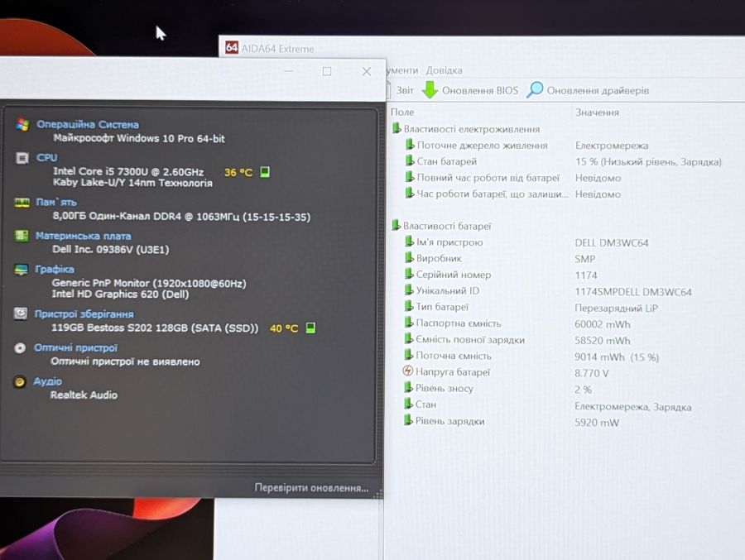
Task: Select the Intel Core i5 7300U text
Action: pyautogui.click(x=128, y=171)
